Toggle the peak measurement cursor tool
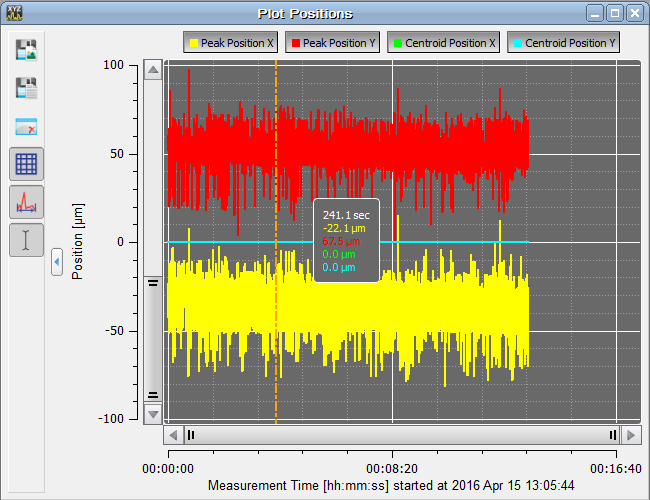The height and width of the screenshot is (500, 650). [x=26, y=202]
